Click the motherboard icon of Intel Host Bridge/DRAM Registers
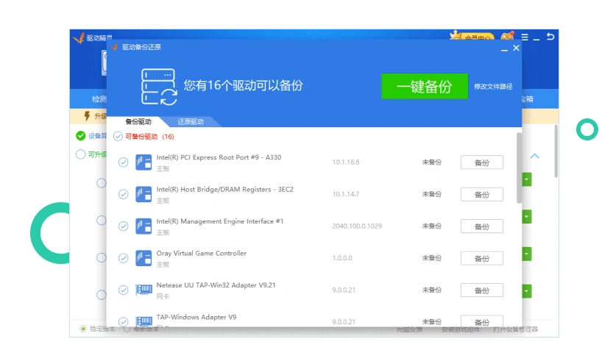Screen dimensions: 613x364 (143, 194)
